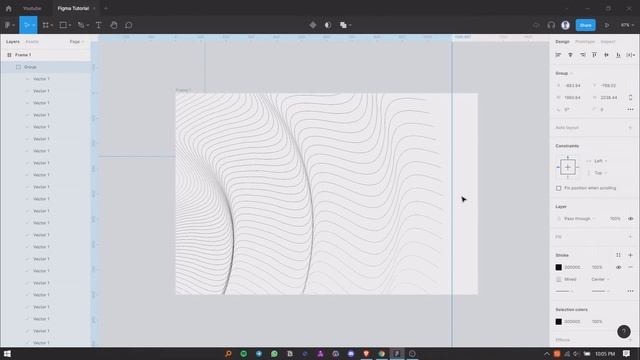Select the Frame tool
Image resolution: width=640 pixels, height=360 pixels.
(x=45, y=25)
